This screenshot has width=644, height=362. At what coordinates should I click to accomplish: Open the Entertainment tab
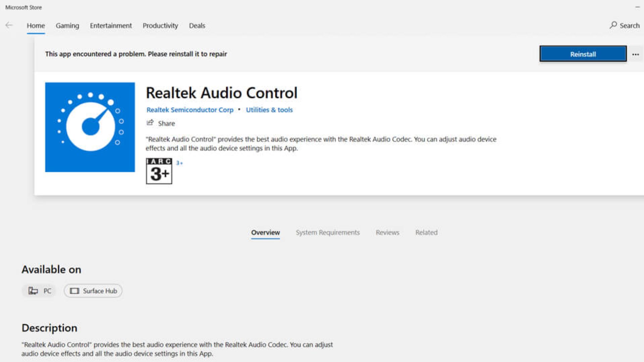pyautogui.click(x=111, y=25)
